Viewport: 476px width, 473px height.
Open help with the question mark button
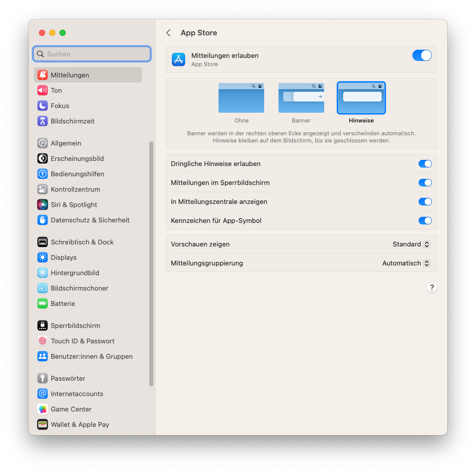(432, 287)
